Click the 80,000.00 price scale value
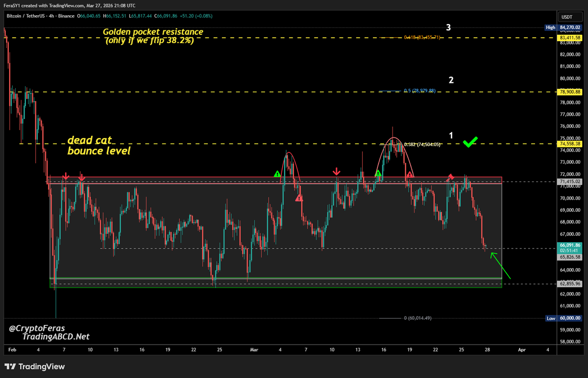Viewport: 588px width, 378px height. tap(571, 78)
